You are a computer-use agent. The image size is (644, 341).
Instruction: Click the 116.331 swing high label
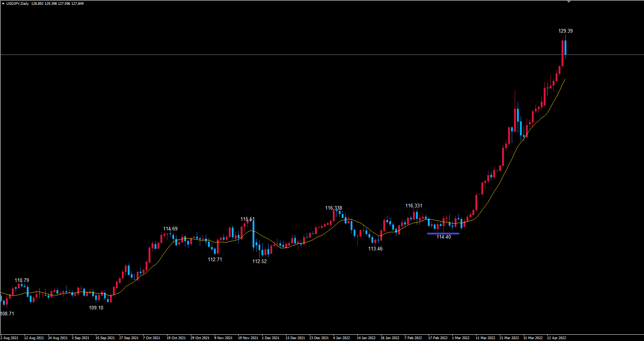413,206
